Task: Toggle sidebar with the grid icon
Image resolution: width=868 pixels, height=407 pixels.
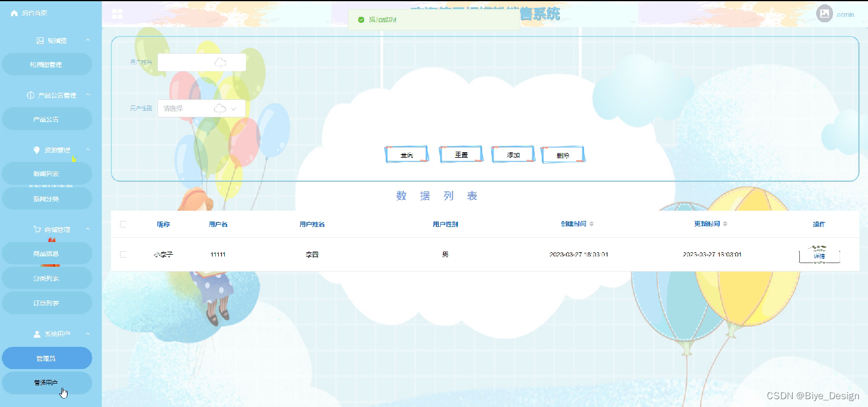Action: 117,14
